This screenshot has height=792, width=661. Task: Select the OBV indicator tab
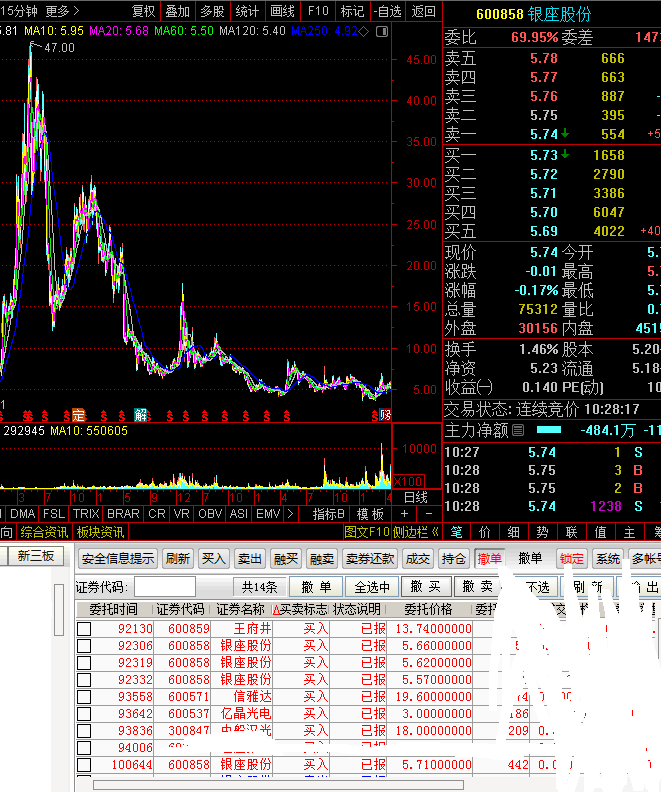coord(210,514)
